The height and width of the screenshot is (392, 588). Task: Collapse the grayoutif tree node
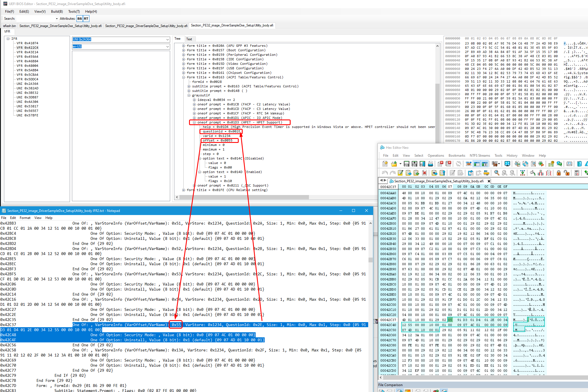point(189,95)
